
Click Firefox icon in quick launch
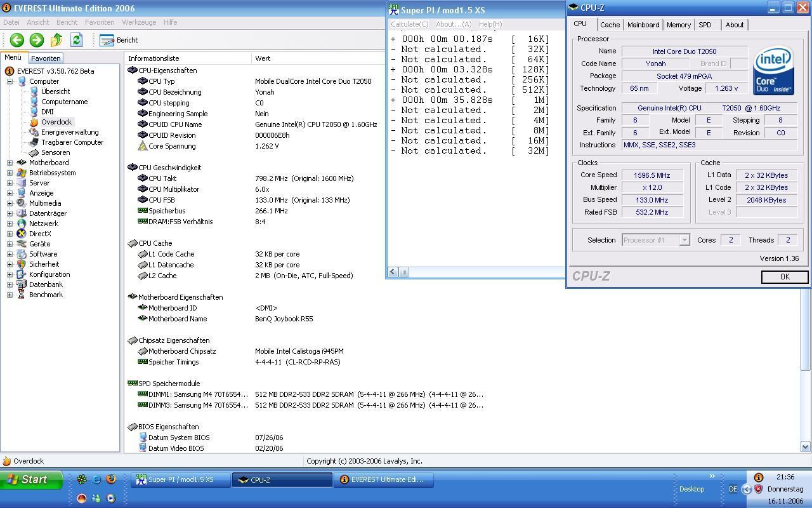(111, 479)
